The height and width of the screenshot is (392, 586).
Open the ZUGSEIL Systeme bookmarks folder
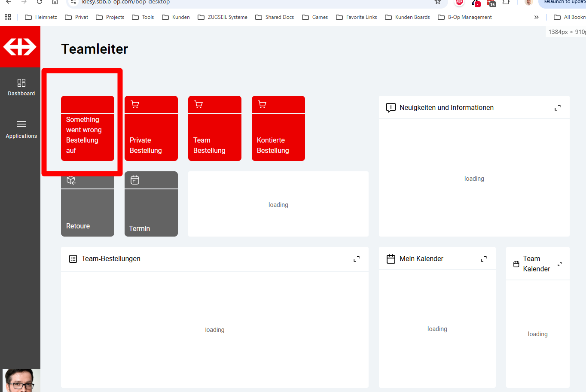[223, 17]
